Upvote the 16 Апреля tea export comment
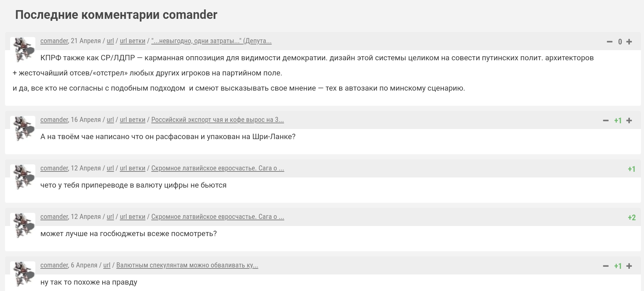 (x=629, y=121)
